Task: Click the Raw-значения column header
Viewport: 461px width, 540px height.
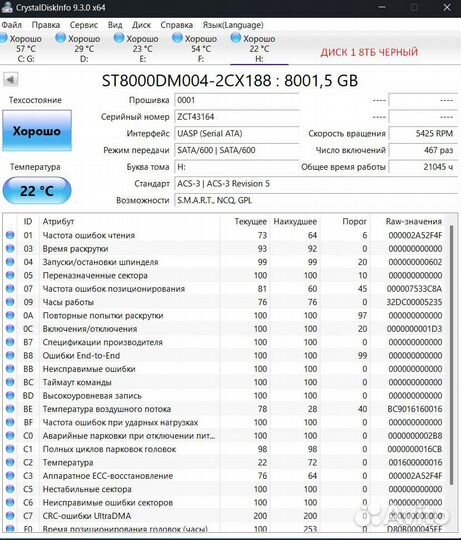Action: (x=413, y=221)
